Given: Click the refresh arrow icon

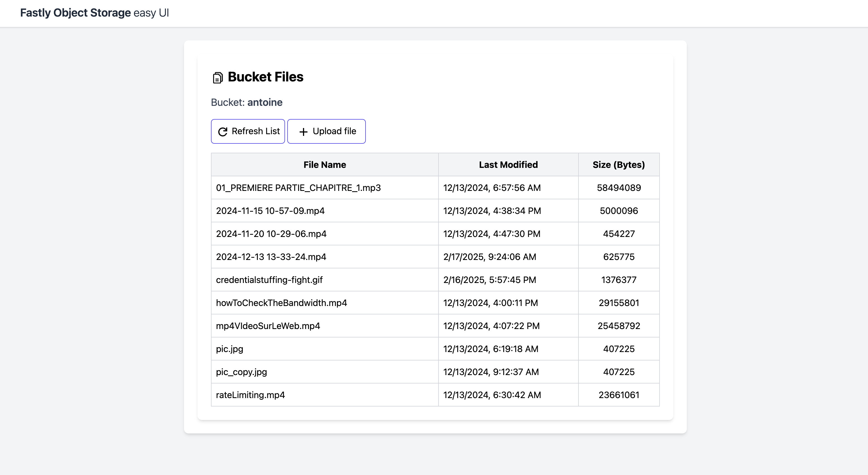Looking at the screenshot, I should (x=223, y=132).
